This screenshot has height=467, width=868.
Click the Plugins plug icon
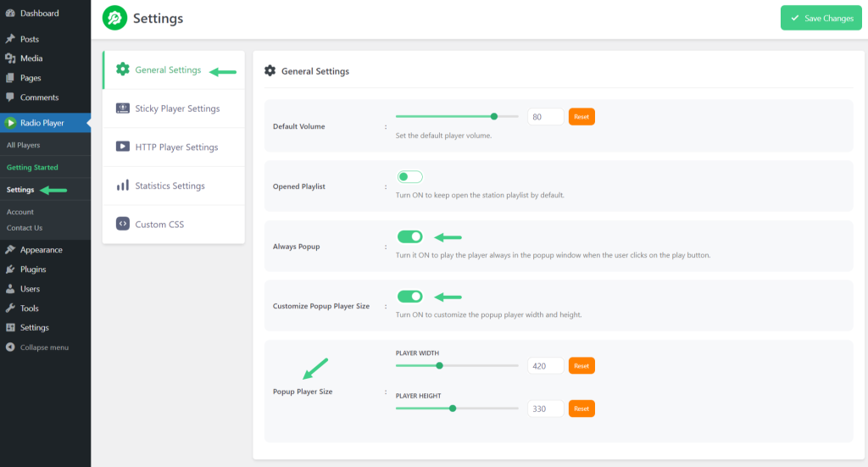[x=10, y=270]
